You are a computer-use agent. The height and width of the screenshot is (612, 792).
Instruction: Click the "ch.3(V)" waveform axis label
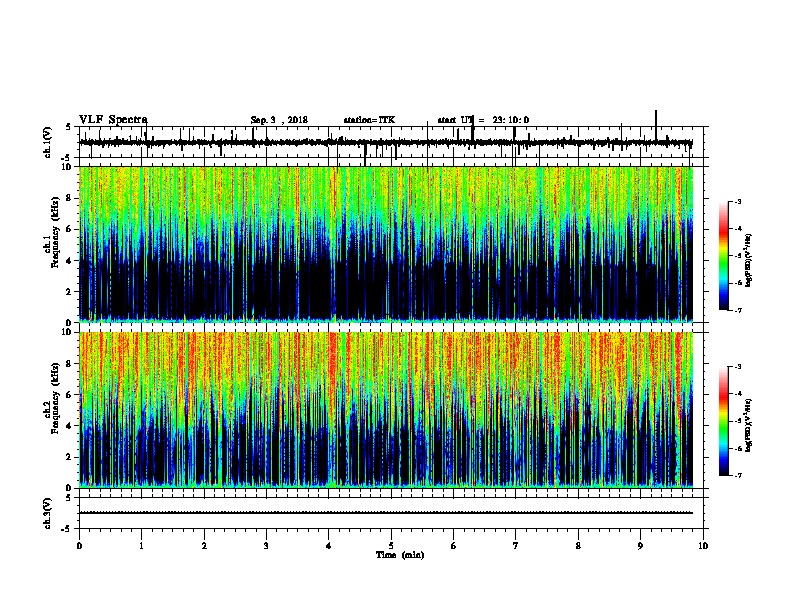(47, 513)
